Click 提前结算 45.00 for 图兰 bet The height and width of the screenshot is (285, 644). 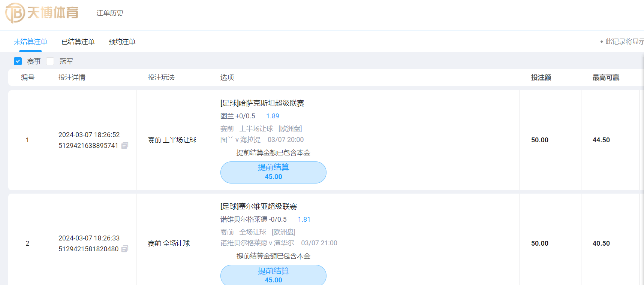pos(273,172)
